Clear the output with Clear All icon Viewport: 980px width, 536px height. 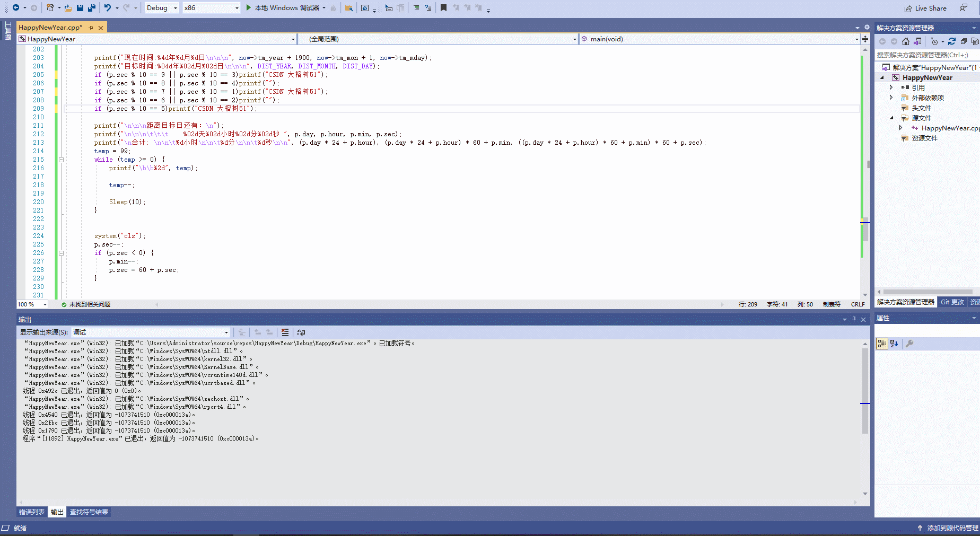point(285,332)
